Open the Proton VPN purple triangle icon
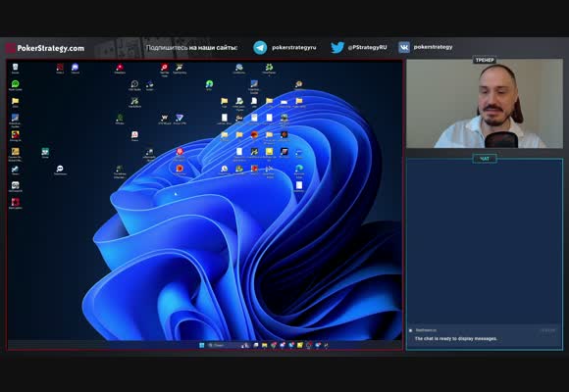The width and height of the screenshot is (569, 392). pos(180,119)
